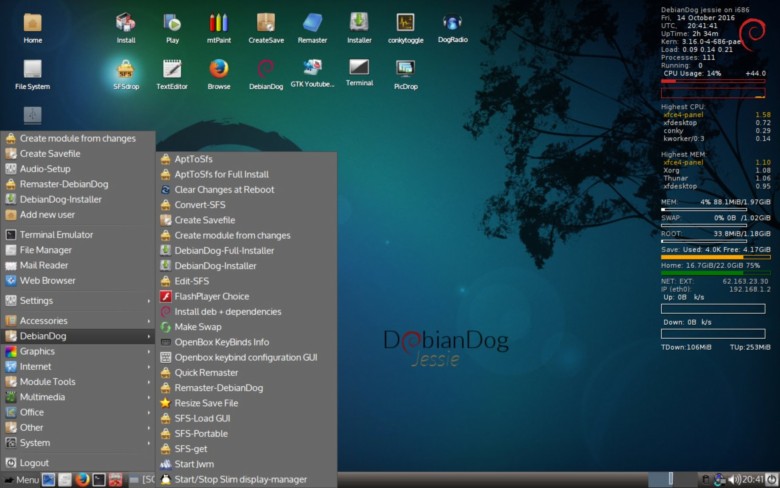The height and width of the screenshot is (488, 780).
Task: Open the CreateSave desktop icon
Action: coord(266,28)
